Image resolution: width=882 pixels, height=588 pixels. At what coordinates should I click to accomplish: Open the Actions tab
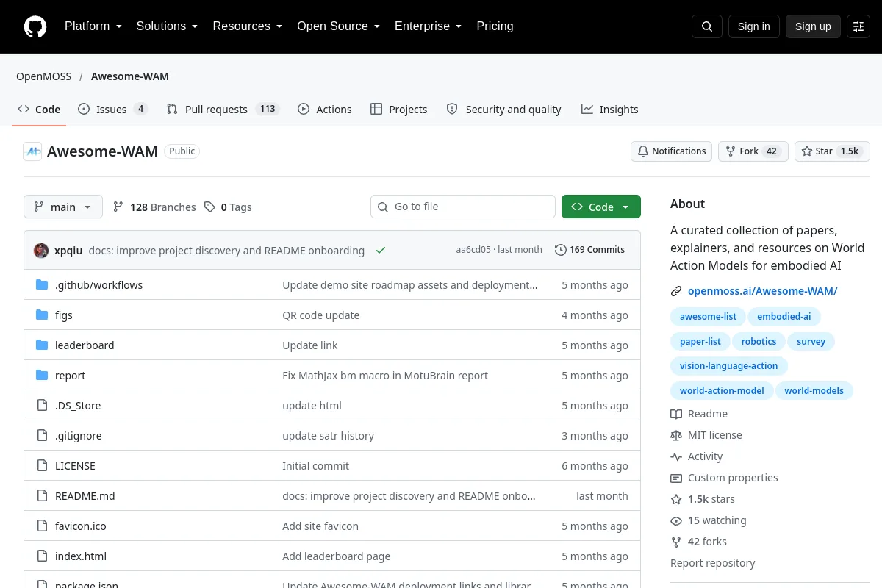(325, 109)
